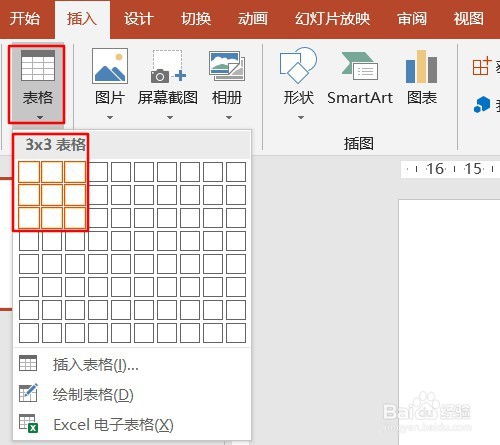
Task: Click the blue my add-ins icon
Action: (482, 104)
